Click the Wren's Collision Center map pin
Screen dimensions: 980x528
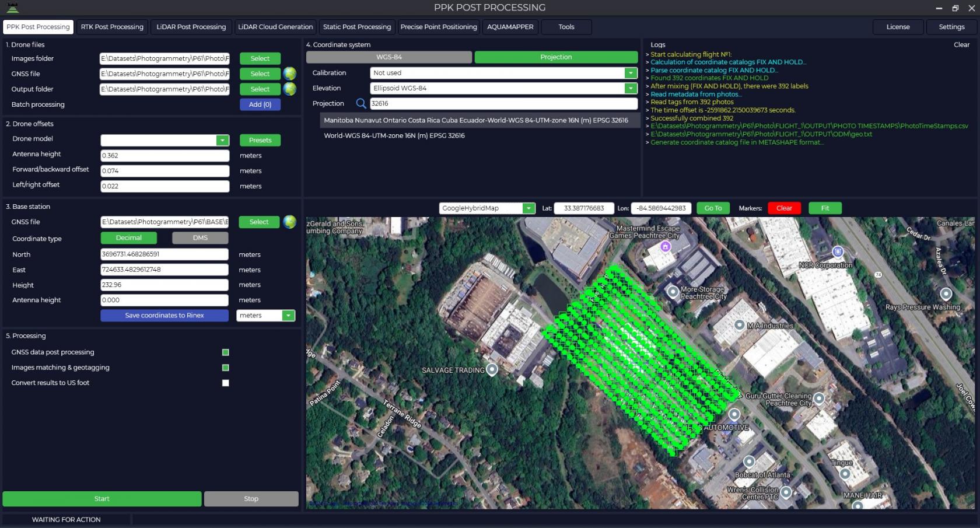pyautogui.click(x=786, y=492)
